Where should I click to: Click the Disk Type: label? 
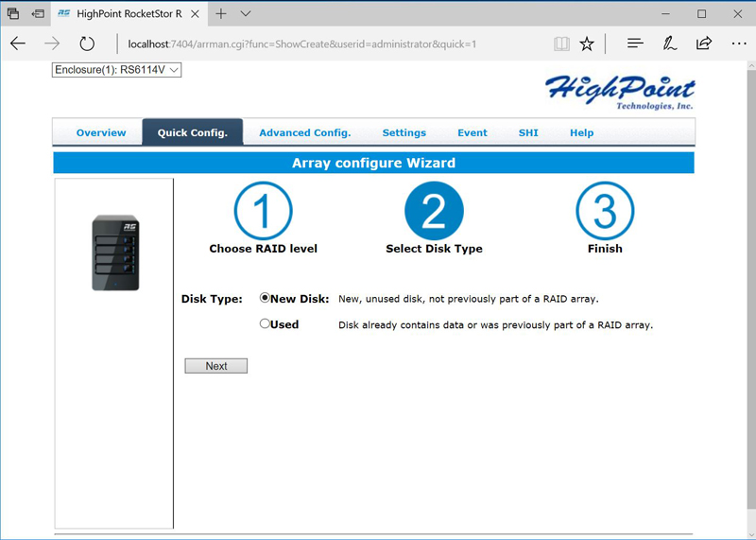212,299
